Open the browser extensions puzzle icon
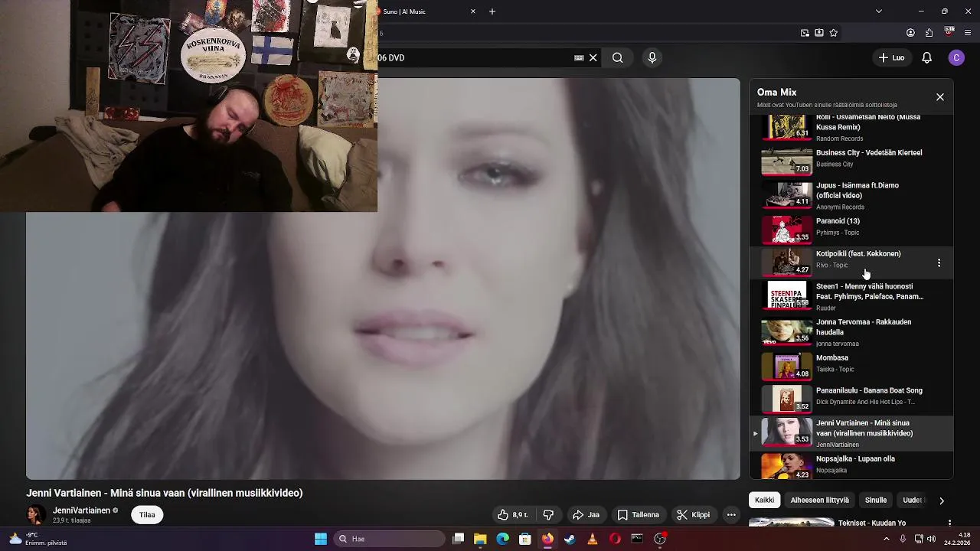This screenshot has height=551, width=980. (x=929, y=33)
